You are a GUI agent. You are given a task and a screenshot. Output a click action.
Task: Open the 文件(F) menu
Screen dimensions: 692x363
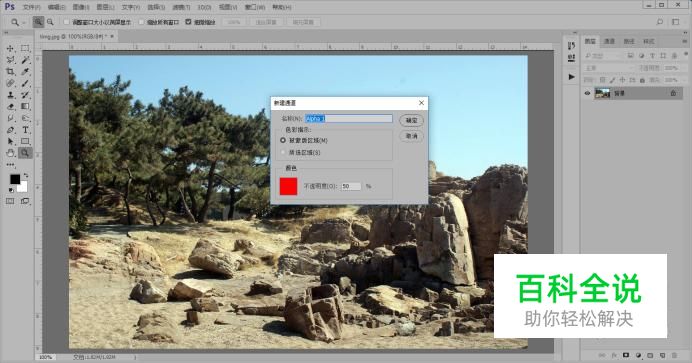(31, 7)
